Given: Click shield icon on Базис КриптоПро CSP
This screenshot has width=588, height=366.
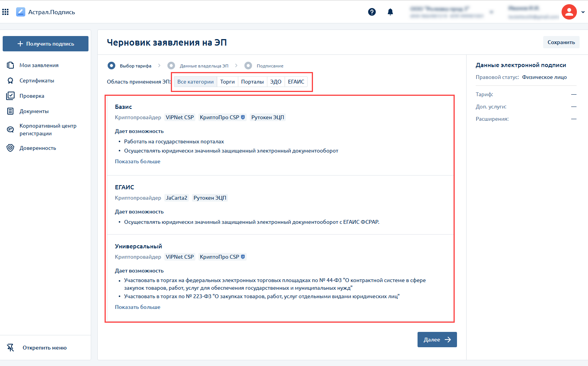Looking at the screenshot, I should point(243,117).
